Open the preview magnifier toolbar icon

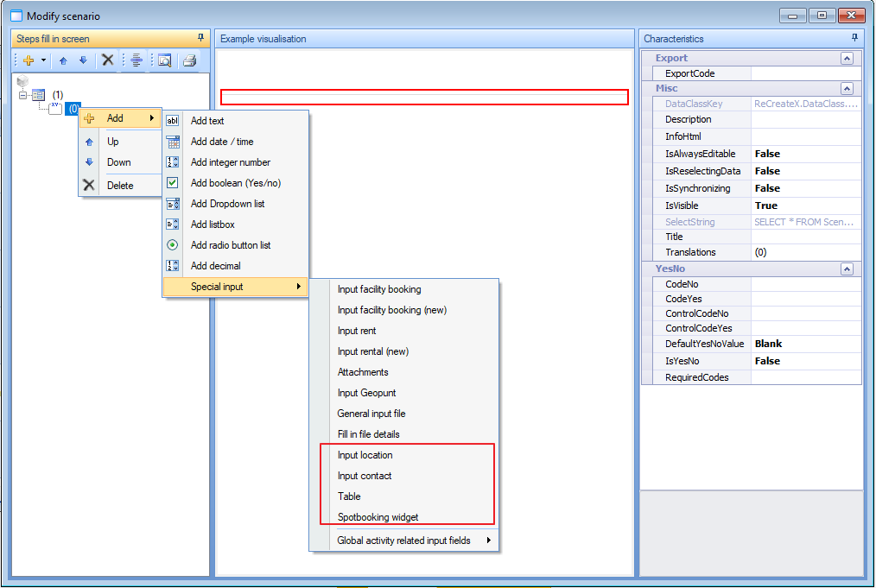[x=164, y=60]
